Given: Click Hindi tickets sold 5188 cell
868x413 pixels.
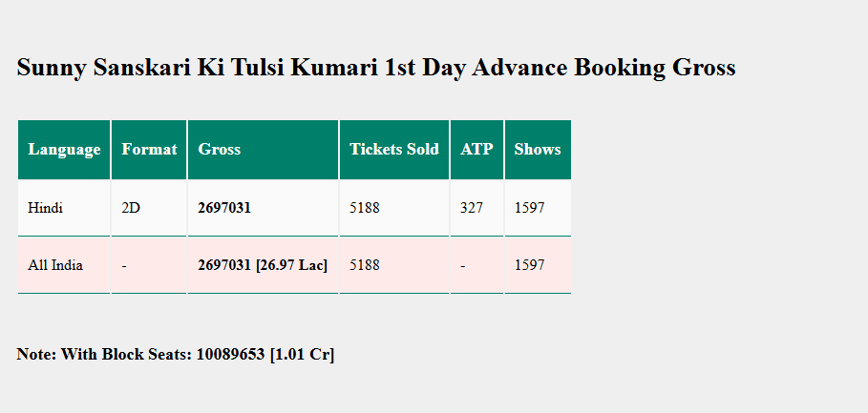Looking at the screenshot, I should point(365,208).
